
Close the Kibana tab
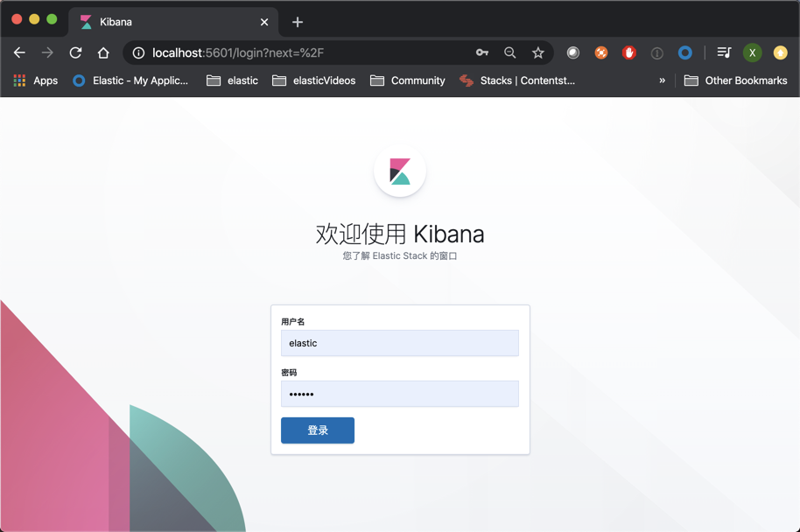point(264,22)
